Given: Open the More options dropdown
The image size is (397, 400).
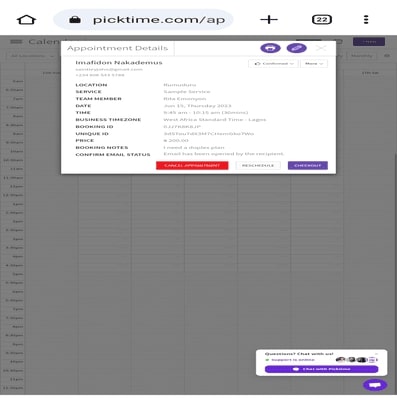Looking at the screenshot, I should click(314, 63).
